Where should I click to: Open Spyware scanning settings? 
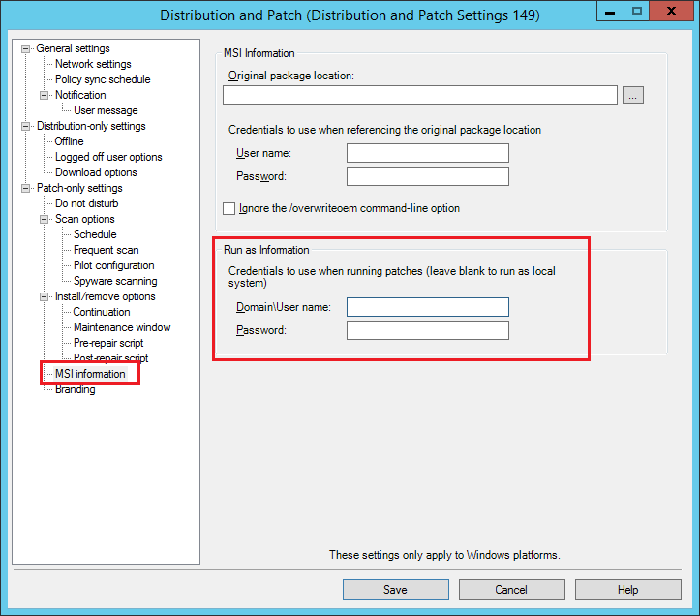pyautogui.click(x=115, y=281)
